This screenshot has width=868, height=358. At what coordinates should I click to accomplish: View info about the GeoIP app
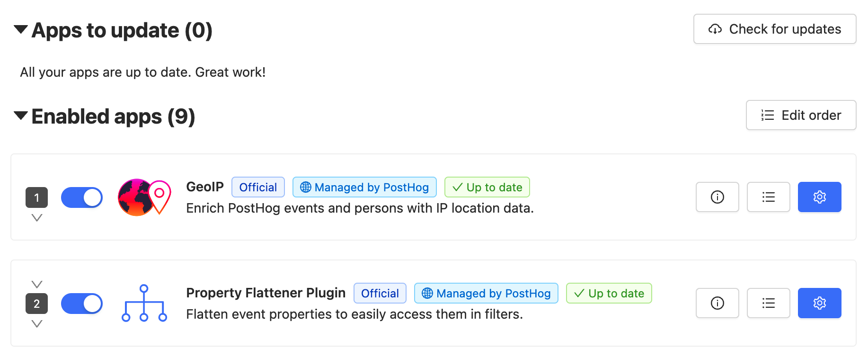[x=717, y=197]
